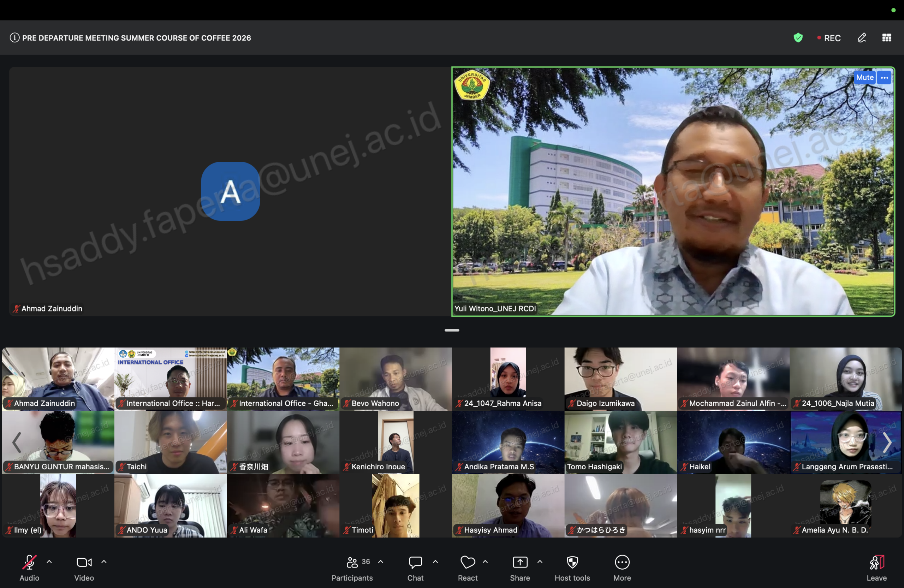Click the Yuli Witono_UNEJ RCDI name label
Viewport: 904px width, 588px height.
(x=495, y=308)
